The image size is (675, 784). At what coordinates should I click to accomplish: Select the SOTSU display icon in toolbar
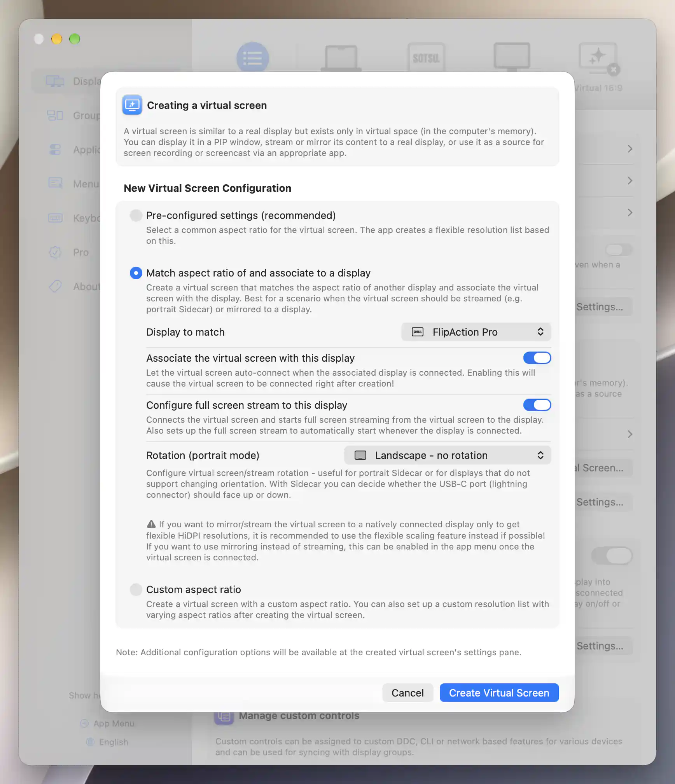(x=427, y=58)
